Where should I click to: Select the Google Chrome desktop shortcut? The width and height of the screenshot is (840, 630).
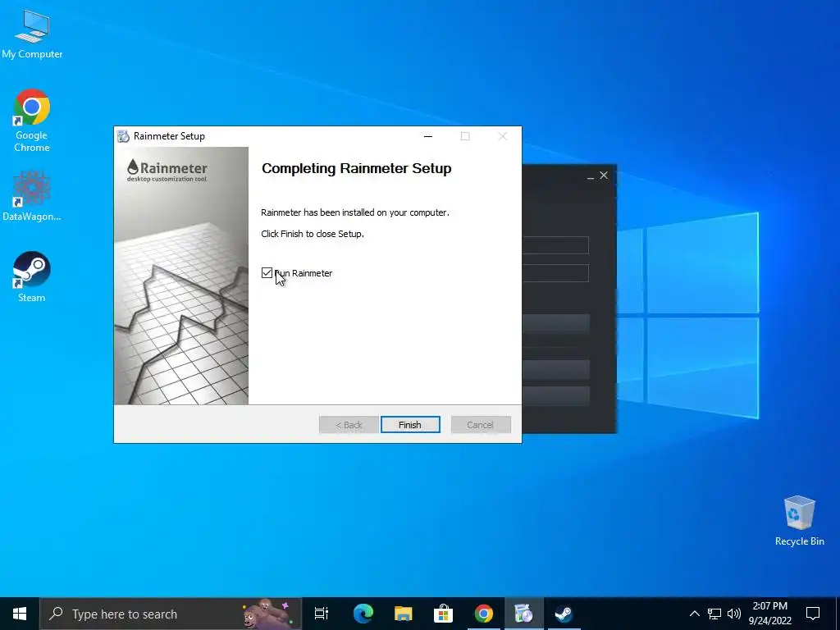tap(32, 121)
